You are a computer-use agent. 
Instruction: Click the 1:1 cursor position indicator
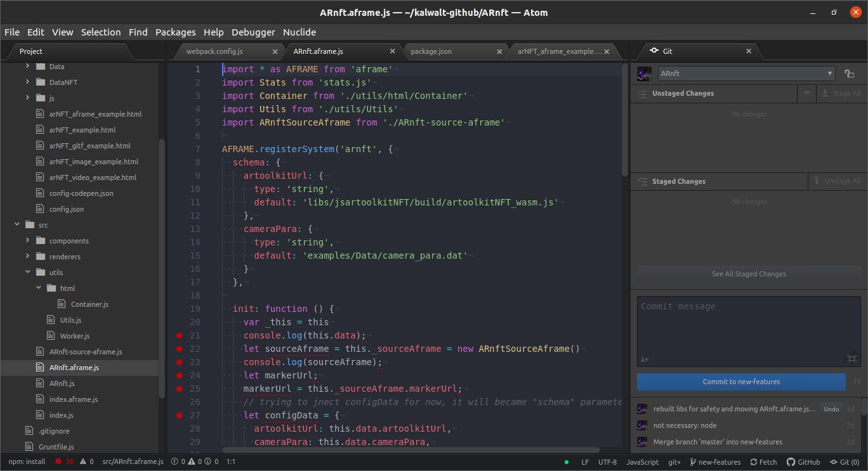(x=231, y=461)
